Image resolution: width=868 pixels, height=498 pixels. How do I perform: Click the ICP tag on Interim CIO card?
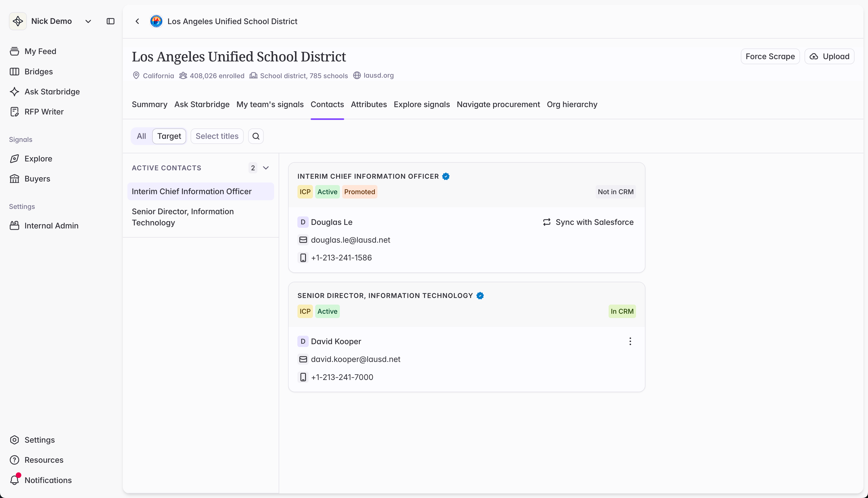point(305,192)
